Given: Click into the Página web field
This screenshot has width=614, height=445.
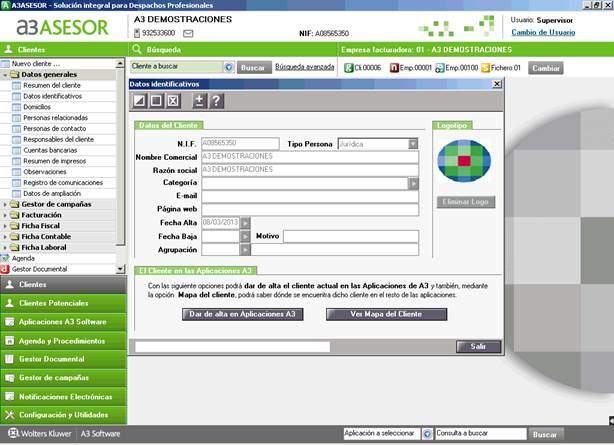Looking at the screenshot, I should tap(310, 210).
